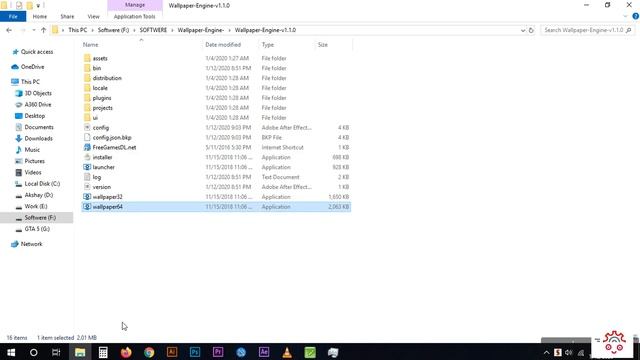Viewport: 640px width, 360px height.
Task: Launch Illustrator from the taskbar
Action: [172, 352]
